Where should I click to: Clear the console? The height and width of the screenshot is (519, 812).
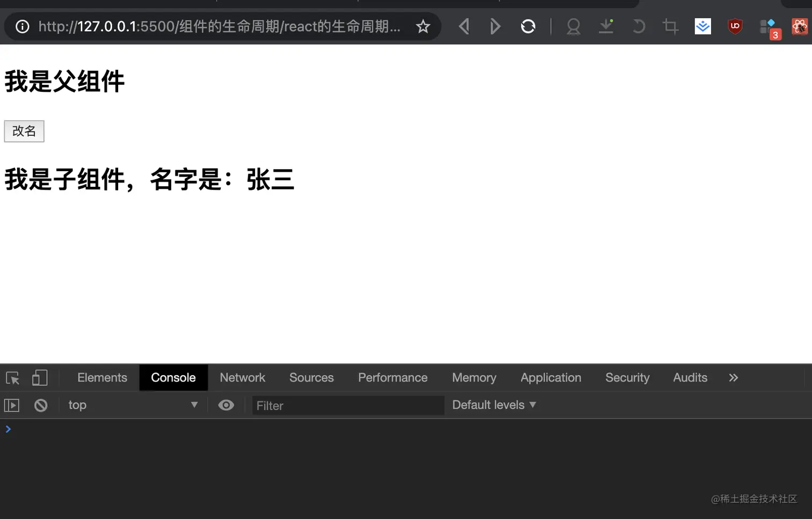(41, 405)
